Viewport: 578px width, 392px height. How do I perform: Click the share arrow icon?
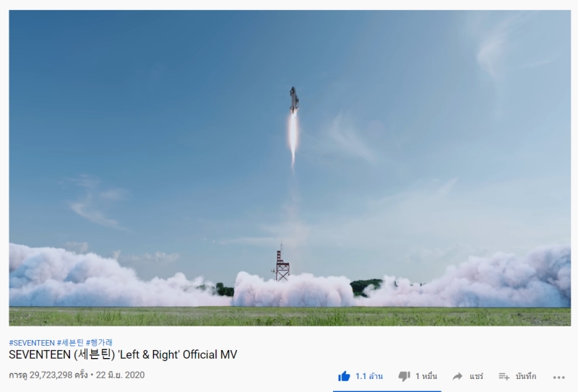tap(457, 376)
